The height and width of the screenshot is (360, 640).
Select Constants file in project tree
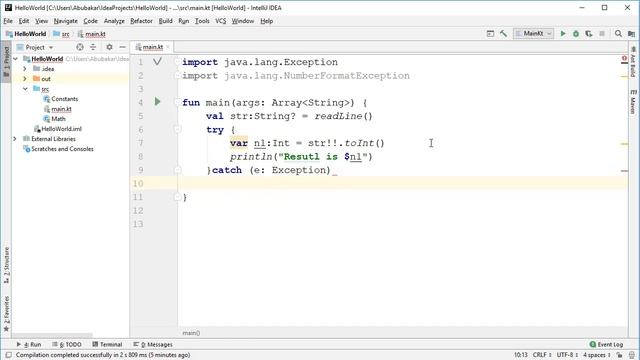(60, 99)
